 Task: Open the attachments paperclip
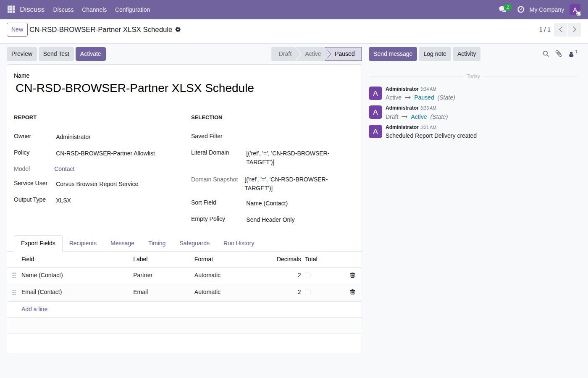pyautogui.click(x=559, y=54)
